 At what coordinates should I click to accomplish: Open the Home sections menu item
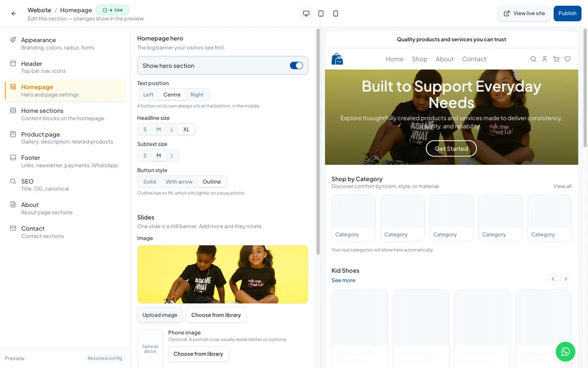pos(65,114)
